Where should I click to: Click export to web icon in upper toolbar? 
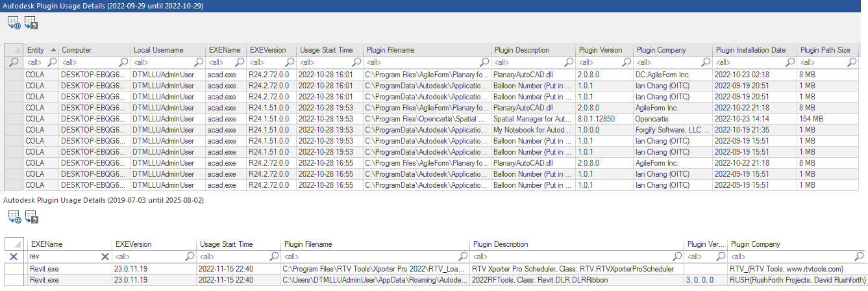pyautogui.click(x=14, y=24)
